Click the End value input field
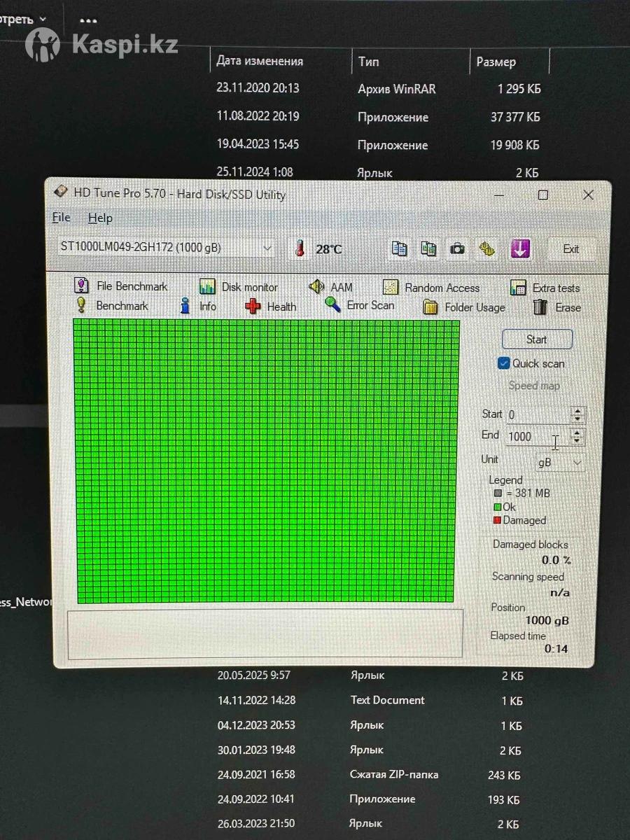Image resolution: width=630 pixels, height=840 pixels. click(535, 437)
